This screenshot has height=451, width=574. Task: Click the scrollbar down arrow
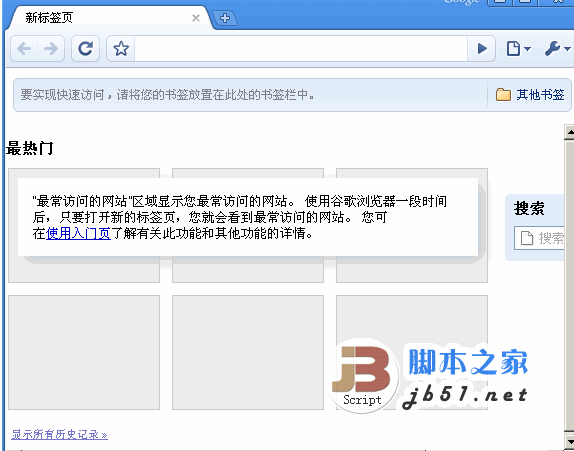569,441
